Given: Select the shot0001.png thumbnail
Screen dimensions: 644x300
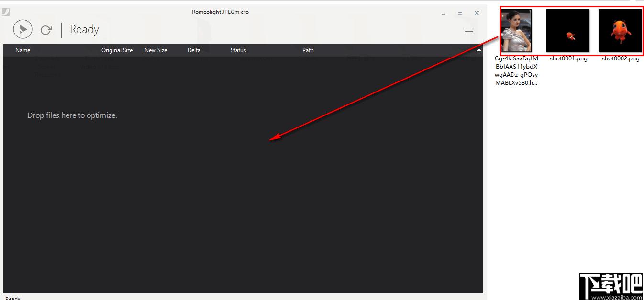Looking at the screenshot, I should pyautogui.click(x=568, y=31).
